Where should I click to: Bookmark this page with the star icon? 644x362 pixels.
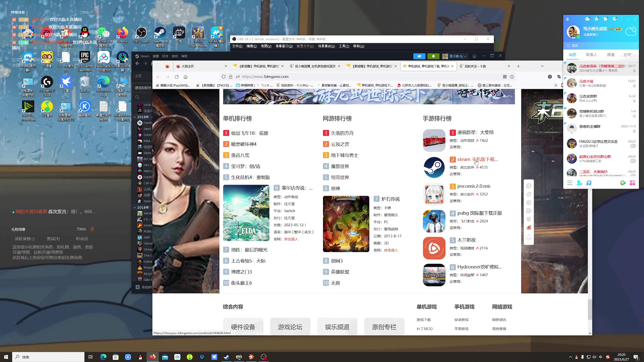(512, 77)
